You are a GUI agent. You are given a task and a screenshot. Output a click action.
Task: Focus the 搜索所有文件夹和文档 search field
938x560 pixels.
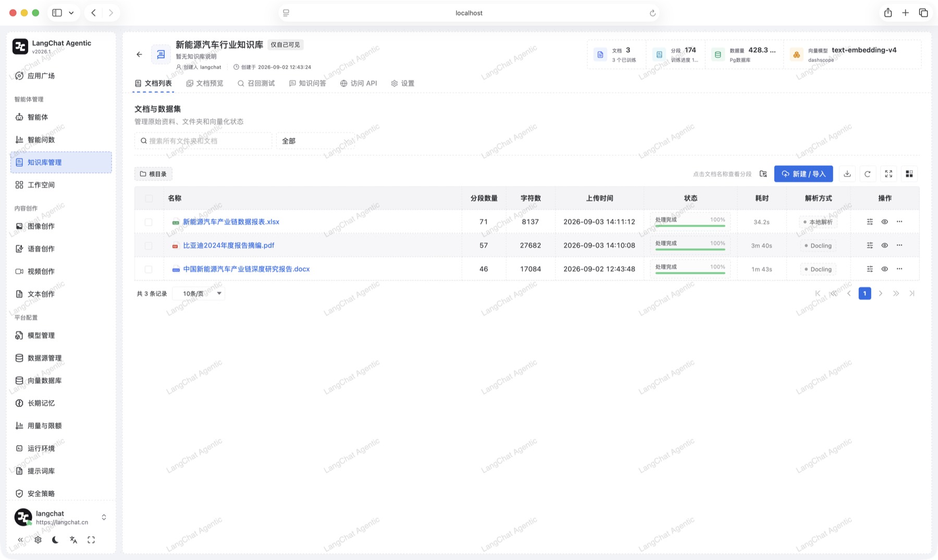[203, 141]
